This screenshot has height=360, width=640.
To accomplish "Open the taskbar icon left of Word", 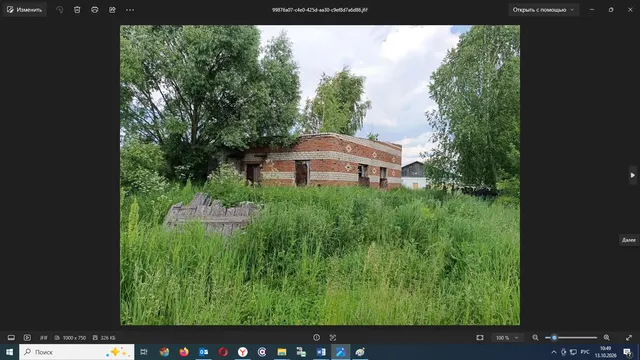I will pos(301,352).
